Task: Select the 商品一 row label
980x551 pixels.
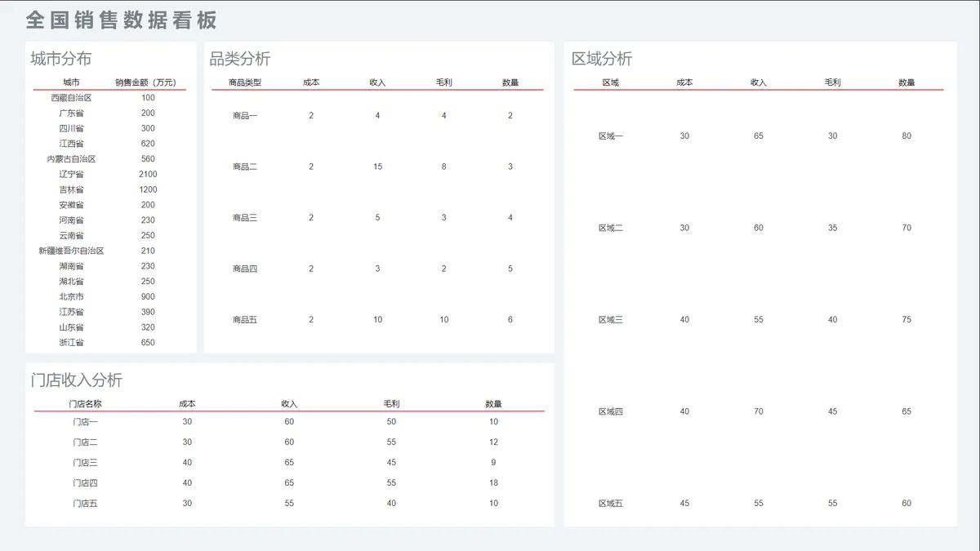Action: [245, 116]
